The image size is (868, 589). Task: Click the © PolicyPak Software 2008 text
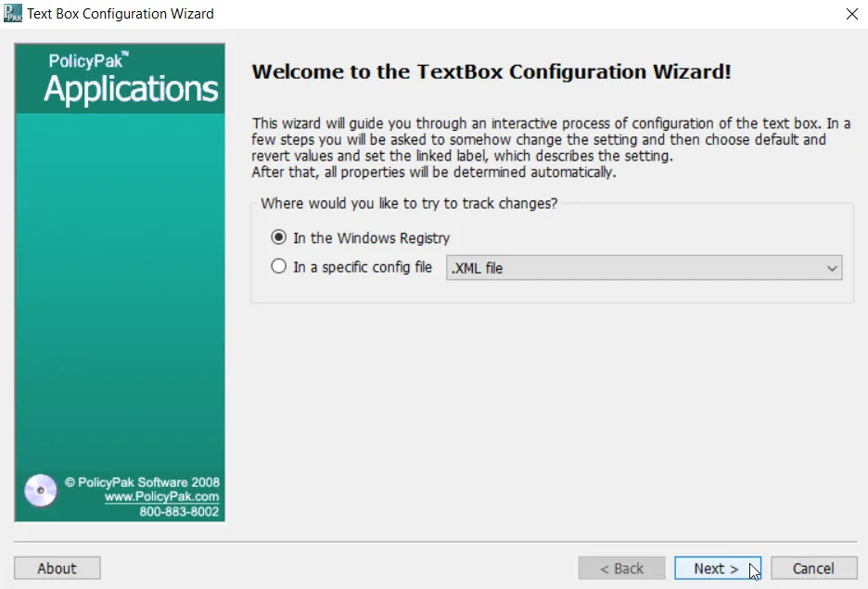(142, 482)
